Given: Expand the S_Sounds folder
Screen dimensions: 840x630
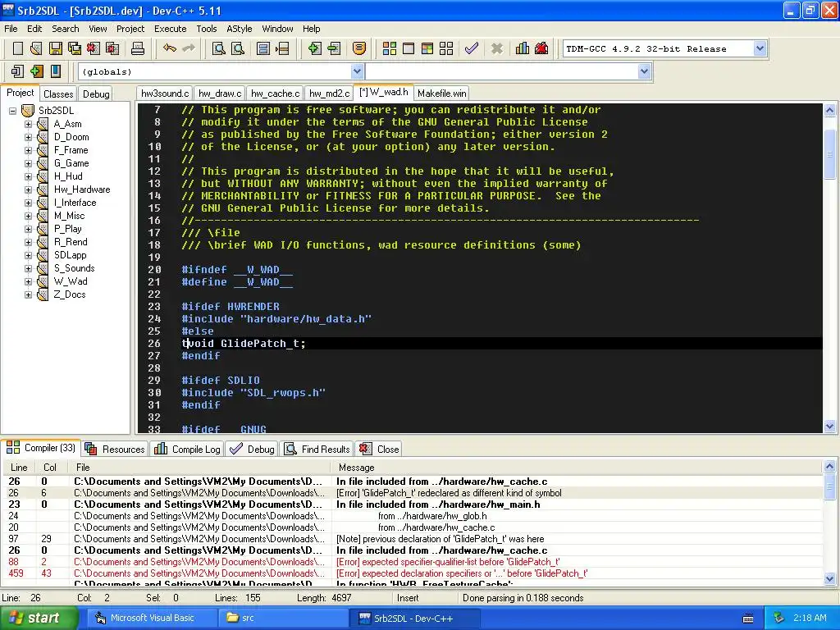Looking at the screenshot, I should 29,268.
